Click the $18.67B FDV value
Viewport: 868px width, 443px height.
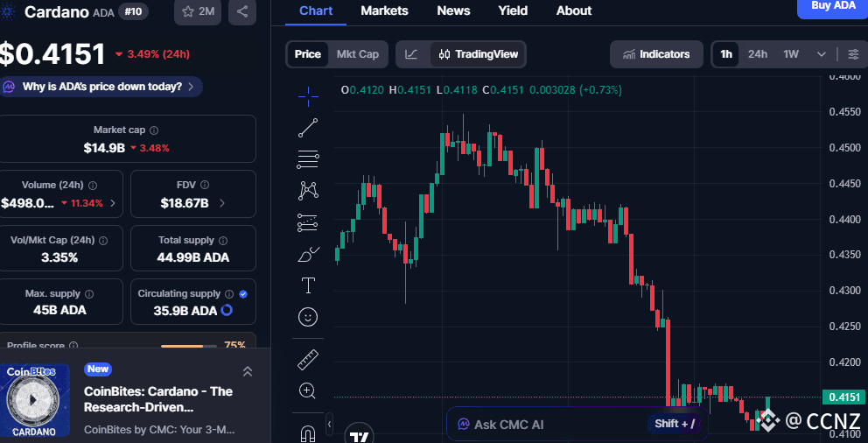(185, 203)
